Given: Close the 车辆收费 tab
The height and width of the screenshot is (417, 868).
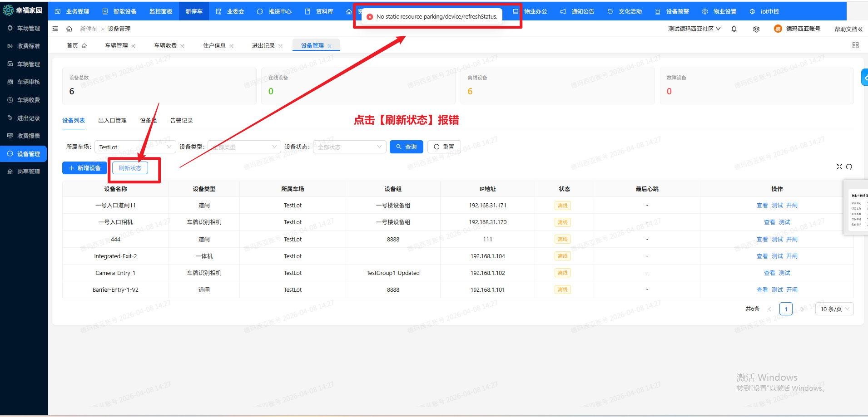Looking at the screenshot, I should (x=183, y=46).
